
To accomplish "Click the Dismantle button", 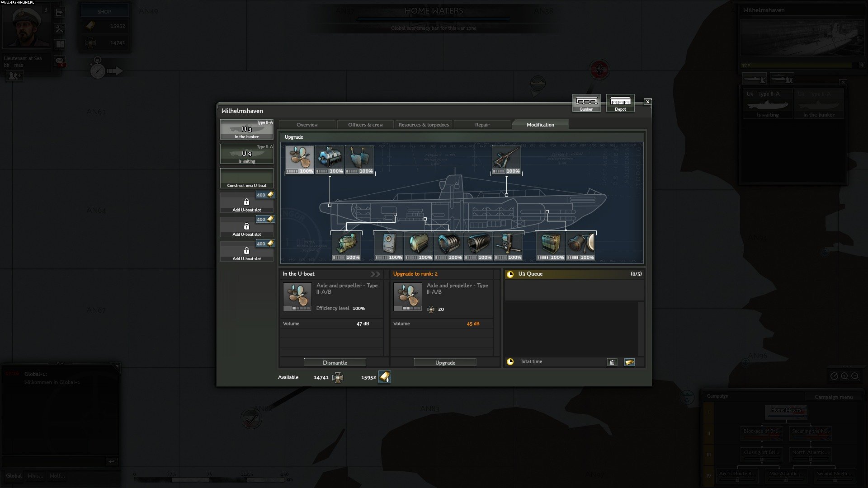I will [335, 362].
